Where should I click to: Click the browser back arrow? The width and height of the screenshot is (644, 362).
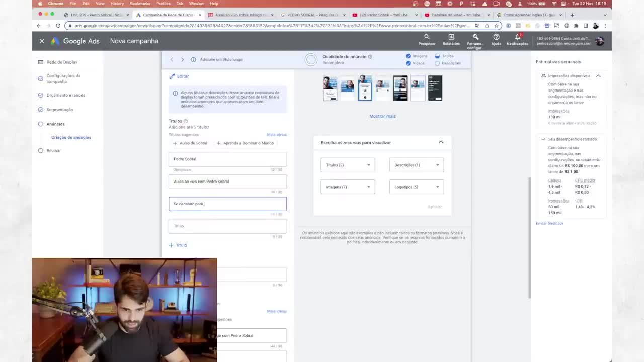click(x=39, y=26)
